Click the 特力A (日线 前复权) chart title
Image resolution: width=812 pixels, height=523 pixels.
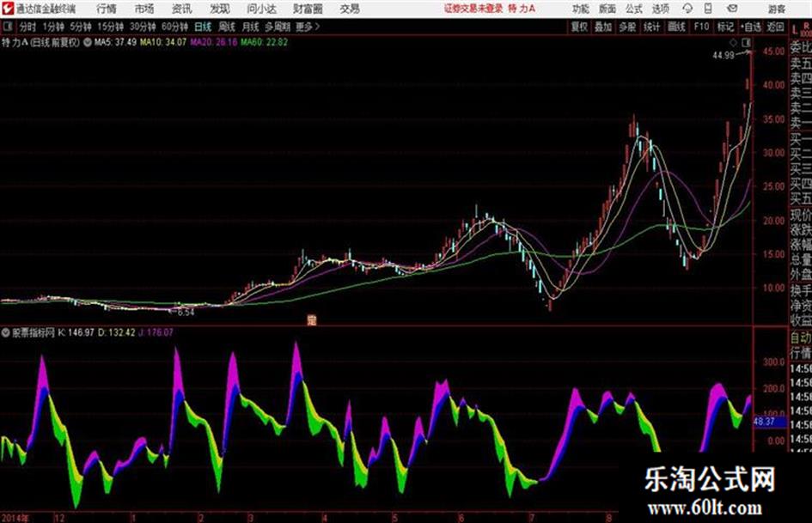(x=41, y=42)
